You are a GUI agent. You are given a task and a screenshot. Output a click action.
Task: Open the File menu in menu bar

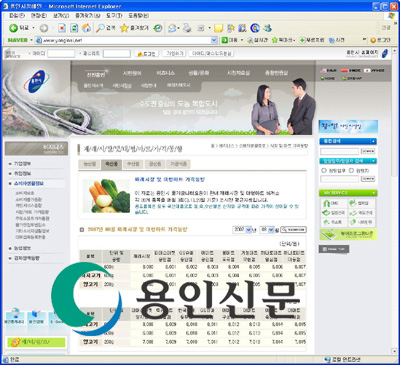pos(17,16)
